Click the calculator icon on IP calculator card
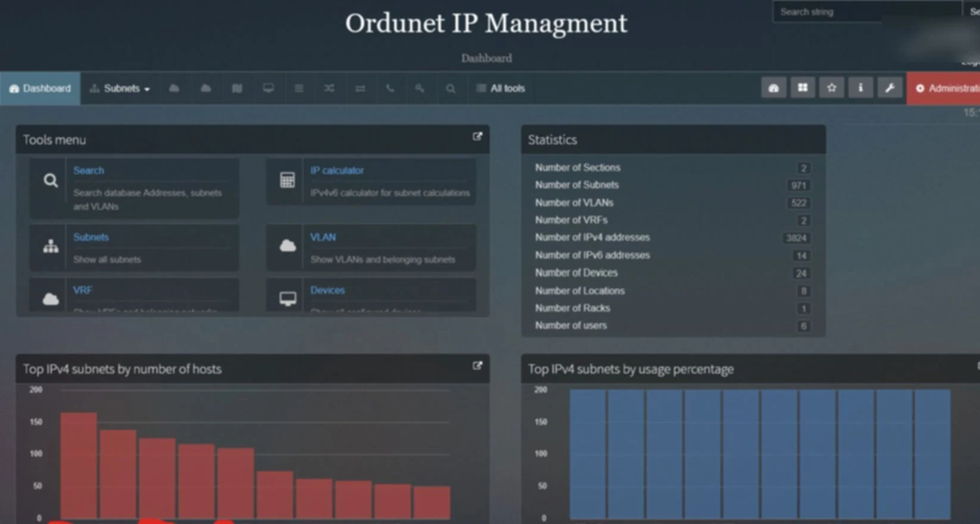Screen dimensions: 980x524 click(287, 180)
